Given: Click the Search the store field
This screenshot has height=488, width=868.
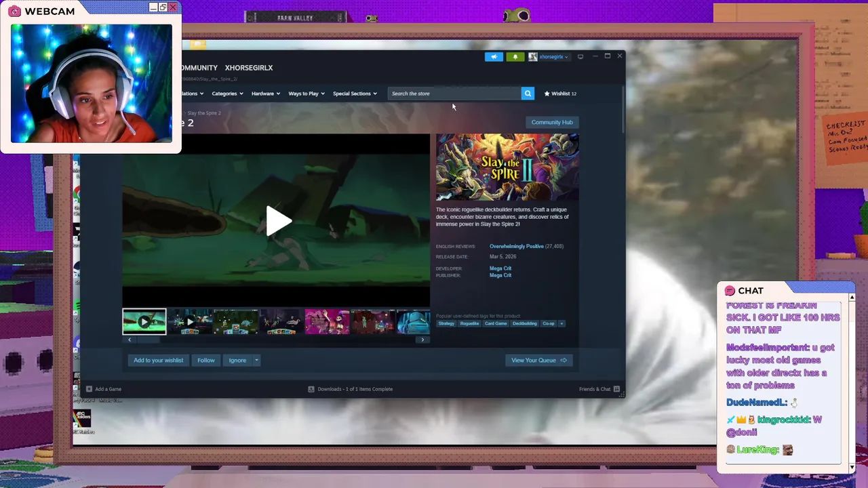Looking at the screenshot, I should coord(454,94).
